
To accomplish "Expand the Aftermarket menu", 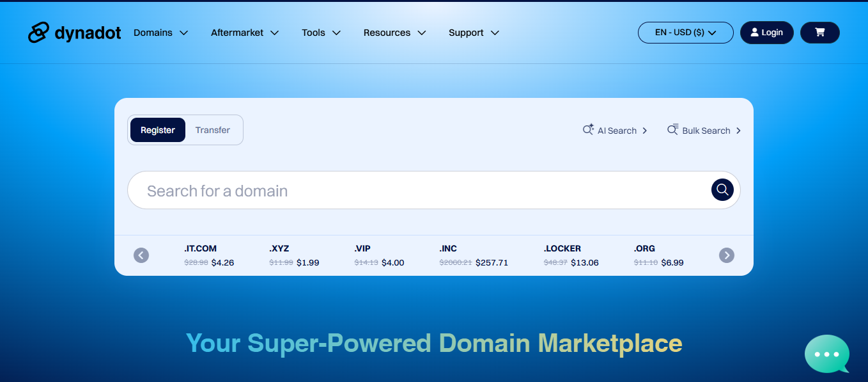I will pos(245,33).
